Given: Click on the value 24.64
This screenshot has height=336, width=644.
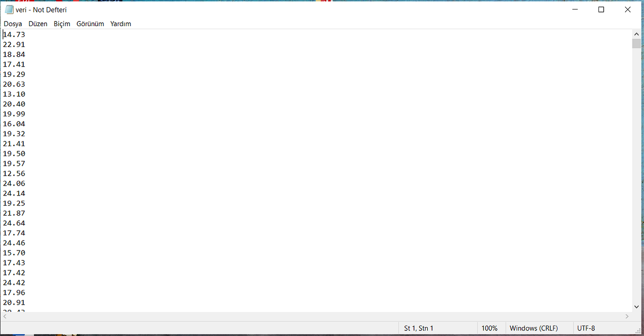Looking at the screenshot, I should coord(14,223).
